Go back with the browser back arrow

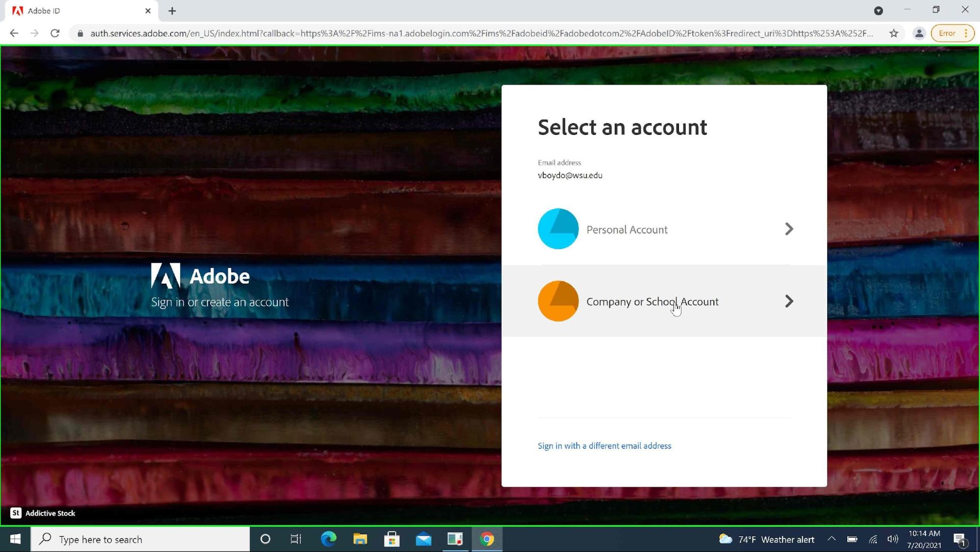(x=14, y=33)
